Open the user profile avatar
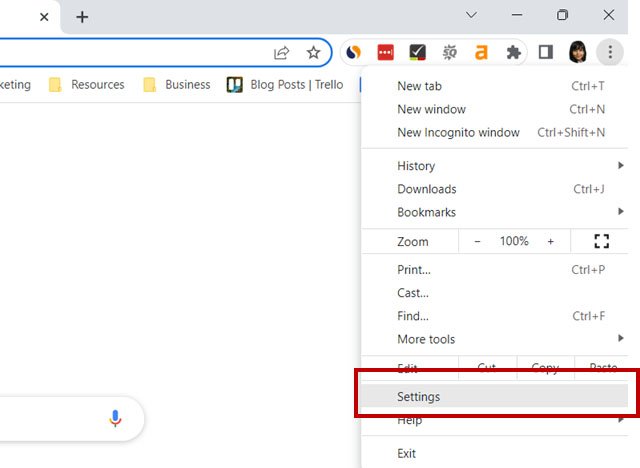640x468 pixels. tap(578, 52)
